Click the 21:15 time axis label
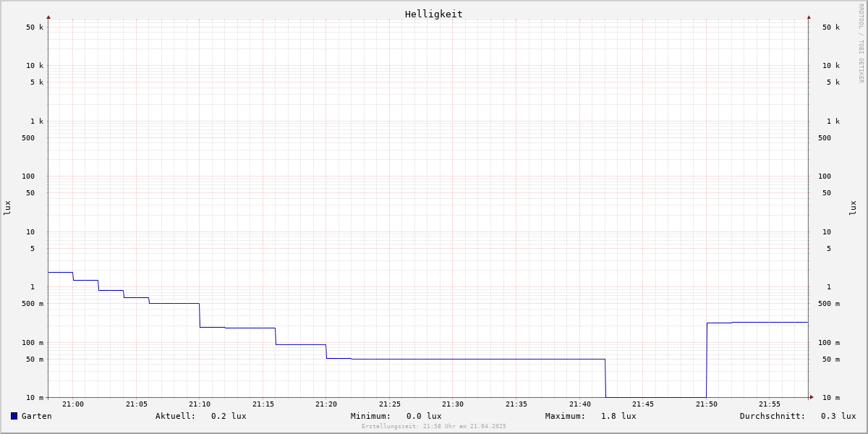The image size is (868, 434). click(263, 404)
